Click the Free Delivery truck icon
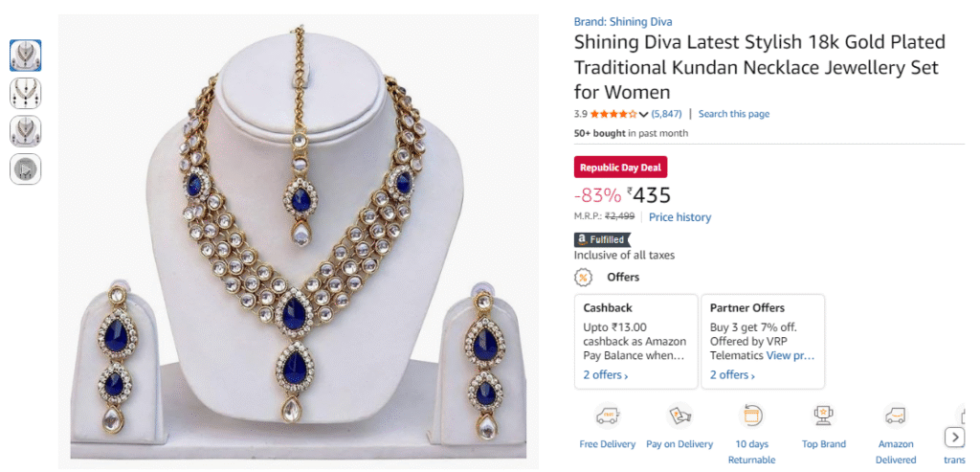Viewport: 980px width, 472px height. pyautogui.click(x=607, y=416)
